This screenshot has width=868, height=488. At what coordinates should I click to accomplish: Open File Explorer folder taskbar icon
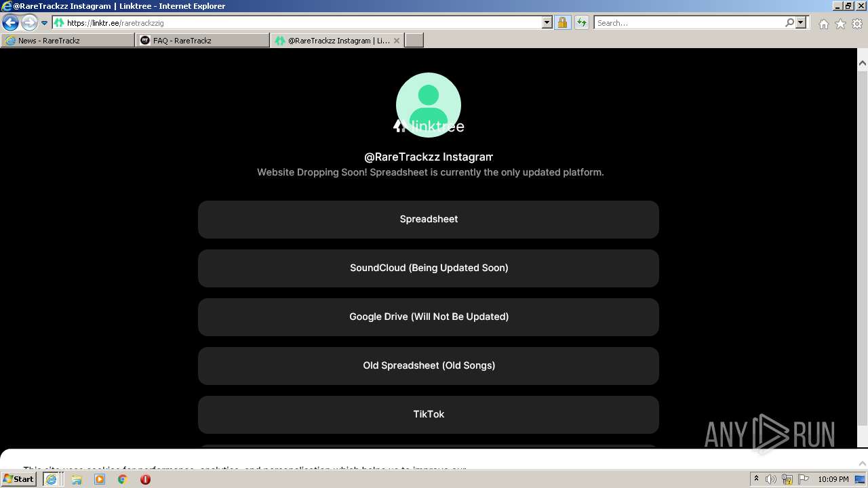pos(77,479)
